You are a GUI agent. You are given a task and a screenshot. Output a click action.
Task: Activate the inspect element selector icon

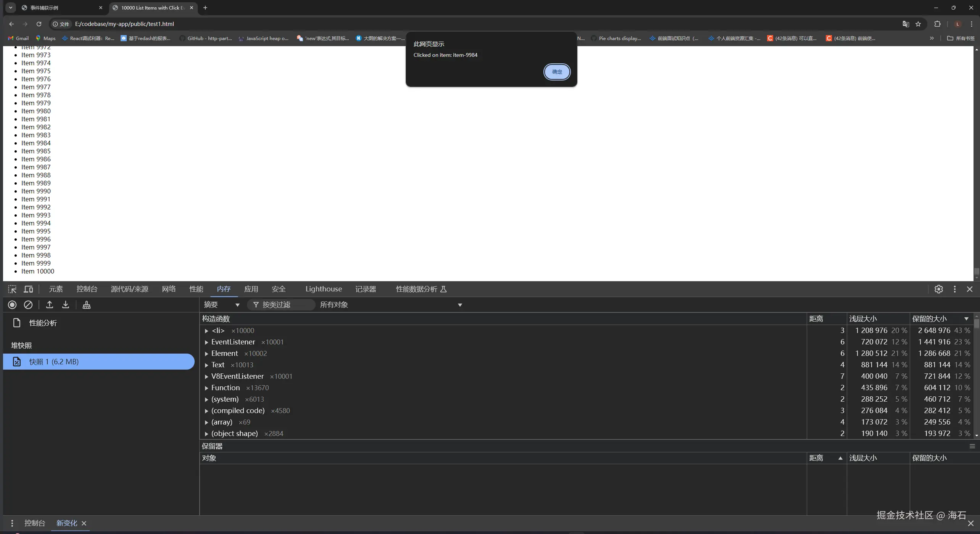[12, 289]
